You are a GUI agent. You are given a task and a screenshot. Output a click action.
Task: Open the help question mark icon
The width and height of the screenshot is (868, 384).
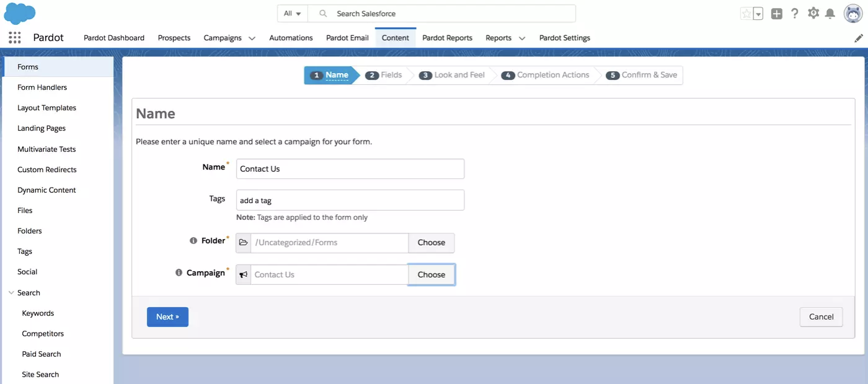click(x=795, y=14)
